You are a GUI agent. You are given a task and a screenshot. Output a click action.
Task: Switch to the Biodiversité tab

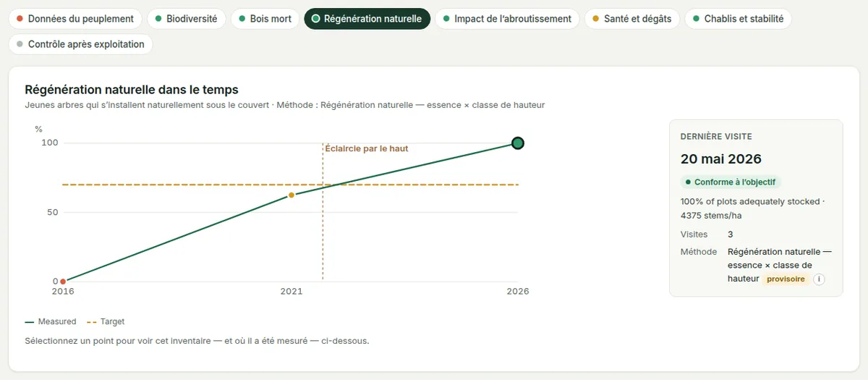[186, 19]
